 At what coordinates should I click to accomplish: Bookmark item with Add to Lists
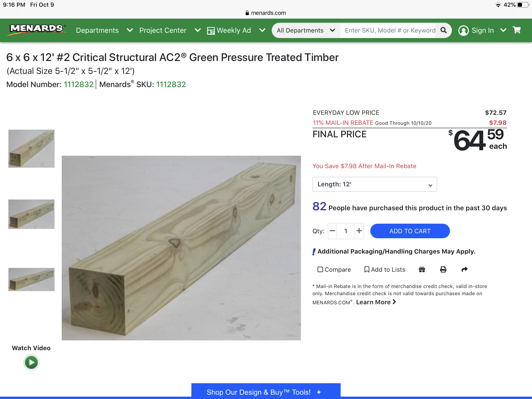385,269
